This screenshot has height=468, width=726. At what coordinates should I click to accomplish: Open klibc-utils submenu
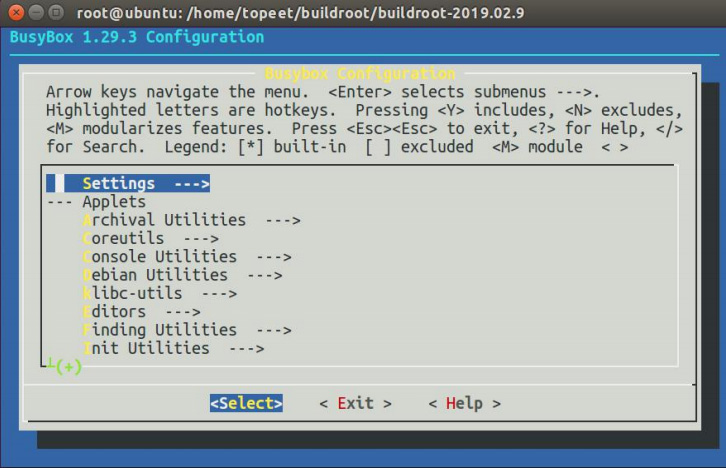(160, 293)
